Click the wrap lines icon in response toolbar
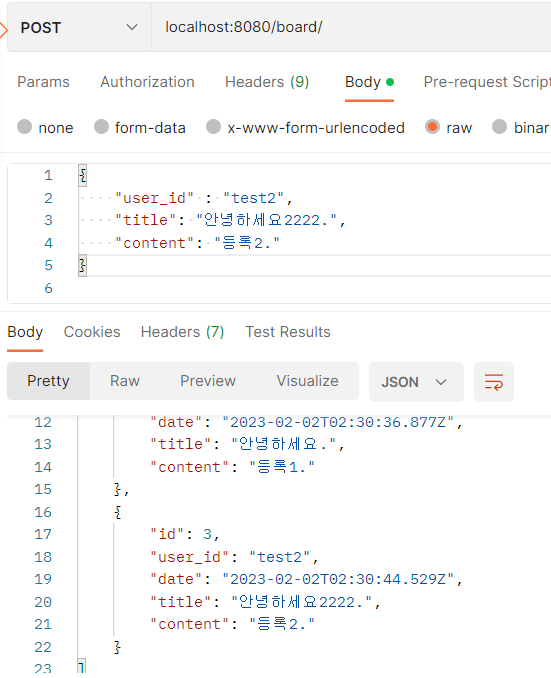This screenshot has height=678, width=551. pos(493,382)
